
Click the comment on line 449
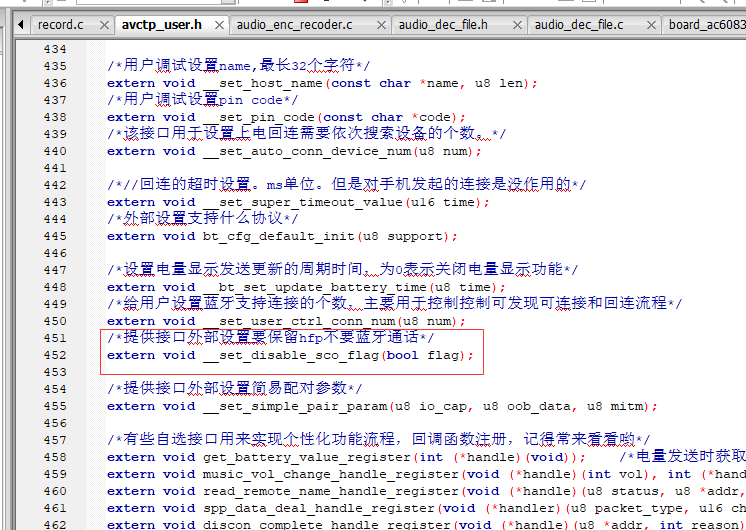click(395, 303)
